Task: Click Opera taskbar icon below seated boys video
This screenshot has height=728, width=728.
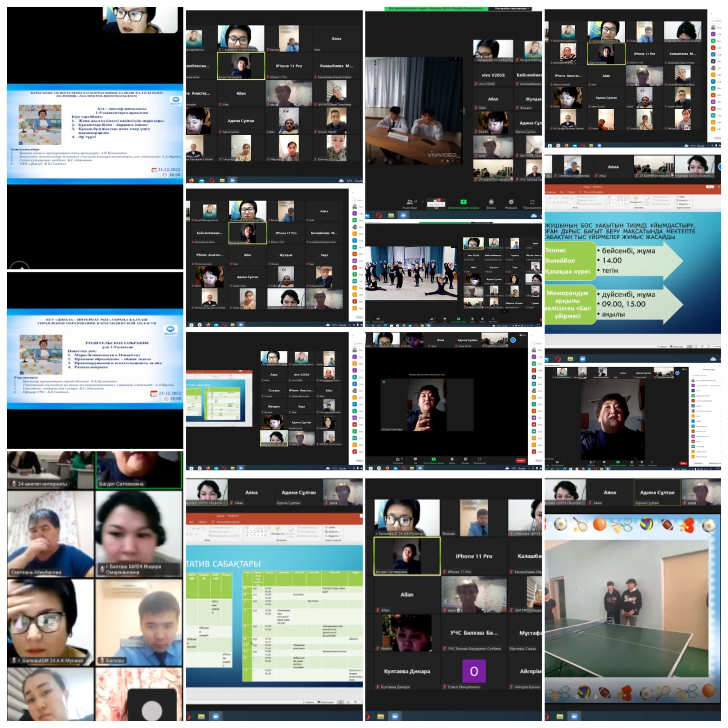Action: (379, 215)
